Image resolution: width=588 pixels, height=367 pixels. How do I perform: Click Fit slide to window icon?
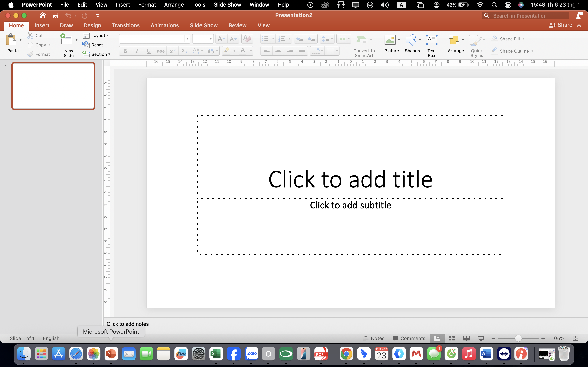(575, 338)
